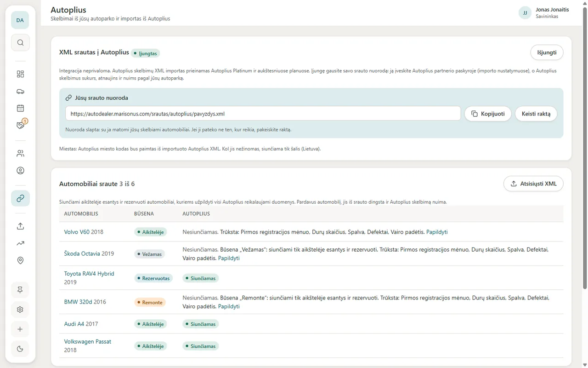Screen dimensions: 588x368
Task: Click the AUTOMOBILIS column header
Action: [x=81, y=214]
